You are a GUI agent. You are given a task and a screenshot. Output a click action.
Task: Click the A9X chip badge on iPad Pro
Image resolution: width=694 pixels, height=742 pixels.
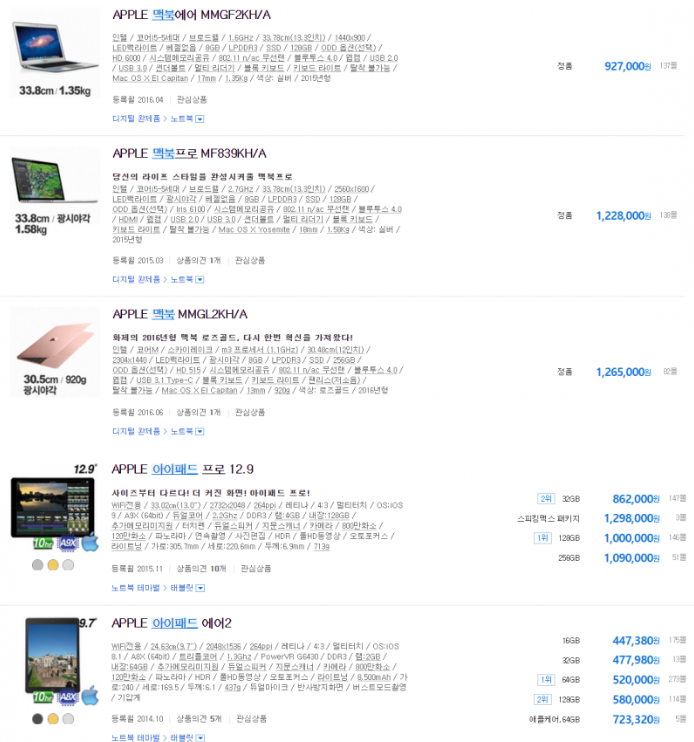69,543
